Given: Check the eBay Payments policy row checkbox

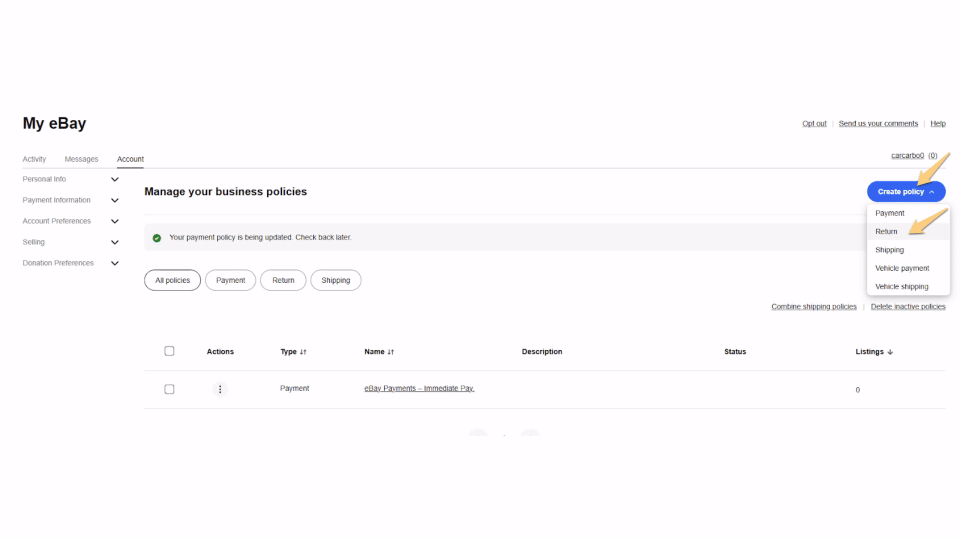Looking at the screenshot, I should click(x=170, y=389).
